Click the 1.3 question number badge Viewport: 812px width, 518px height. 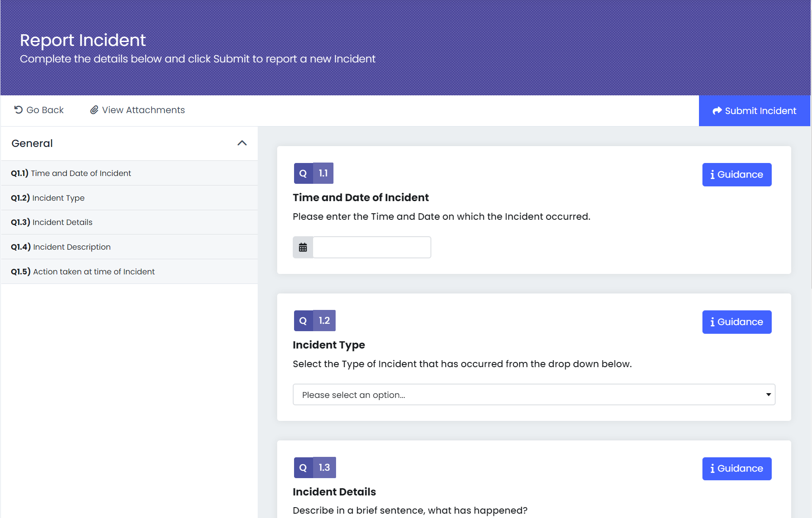[324, 468]
